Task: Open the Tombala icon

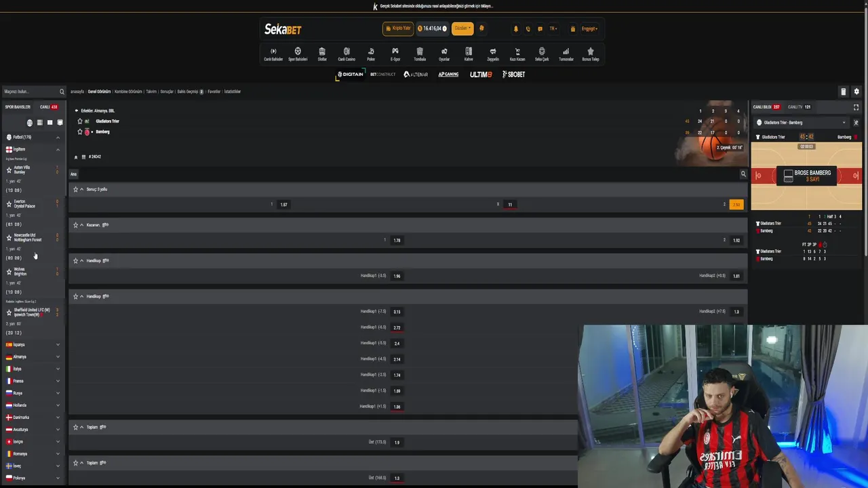Action: 420,54
